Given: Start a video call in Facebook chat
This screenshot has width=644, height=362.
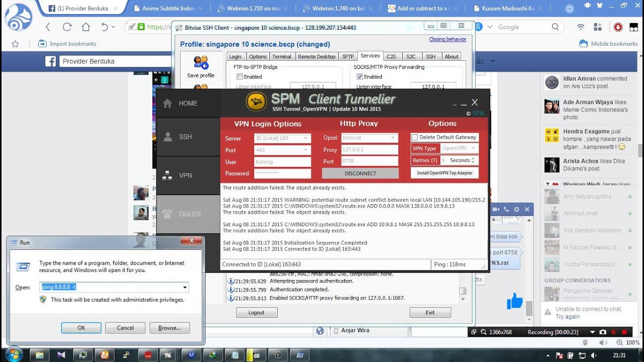Looking at the screenshot, I should point(496,209).
